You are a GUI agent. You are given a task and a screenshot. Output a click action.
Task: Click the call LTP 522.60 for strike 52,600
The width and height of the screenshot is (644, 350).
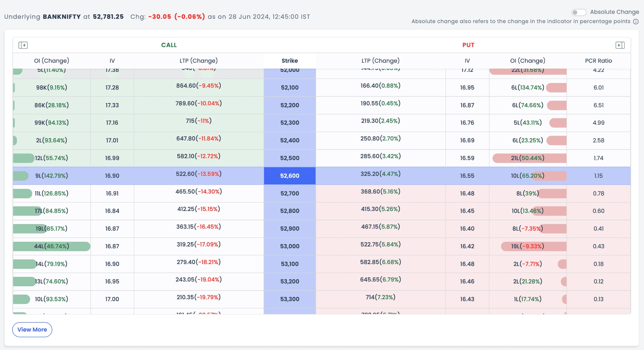coord(199,174)
